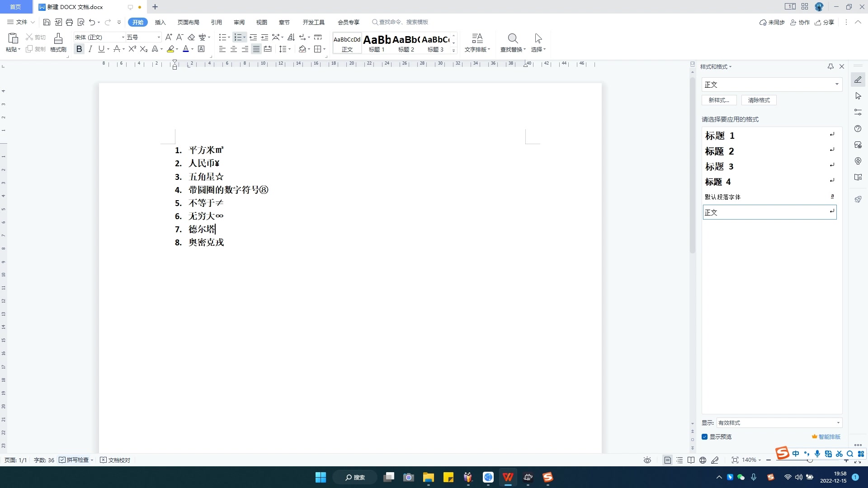Expand the zoom 140% dropdown

pyautogui.click(x=759, y=460)
